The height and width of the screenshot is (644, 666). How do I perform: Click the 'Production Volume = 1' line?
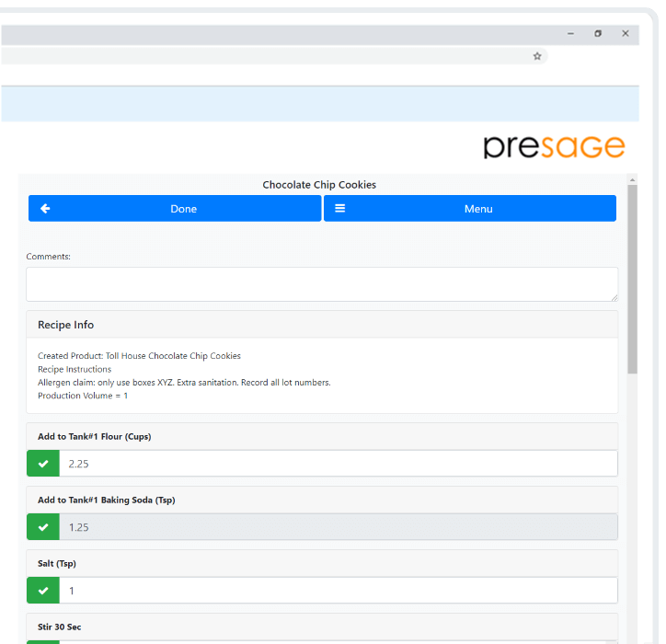[x=83, y=396]
